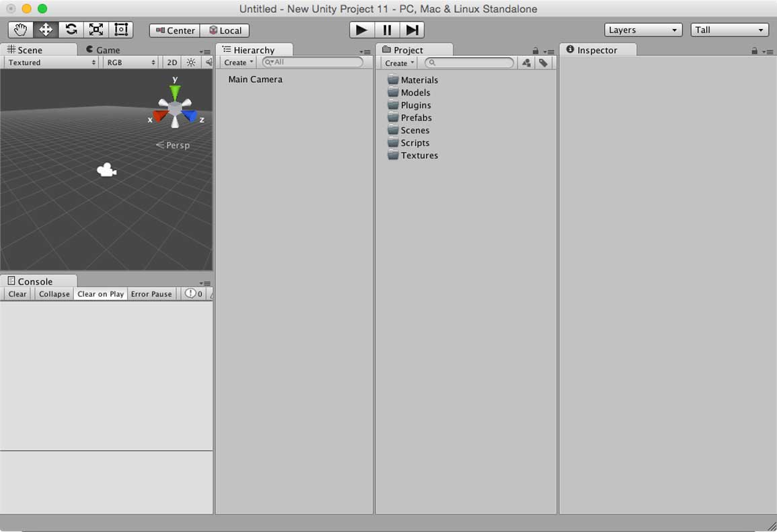Select the Scale tool
This screenshot has height=532, width=777.
coord(96,30)
